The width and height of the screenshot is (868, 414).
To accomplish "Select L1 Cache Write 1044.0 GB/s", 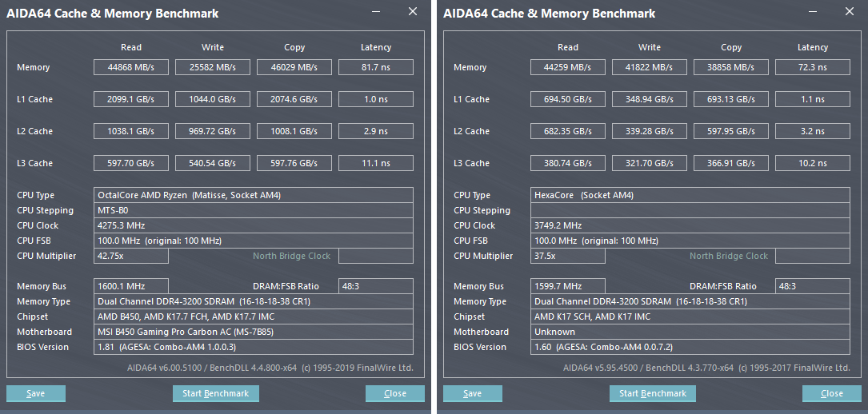I will tap(213, 99).
